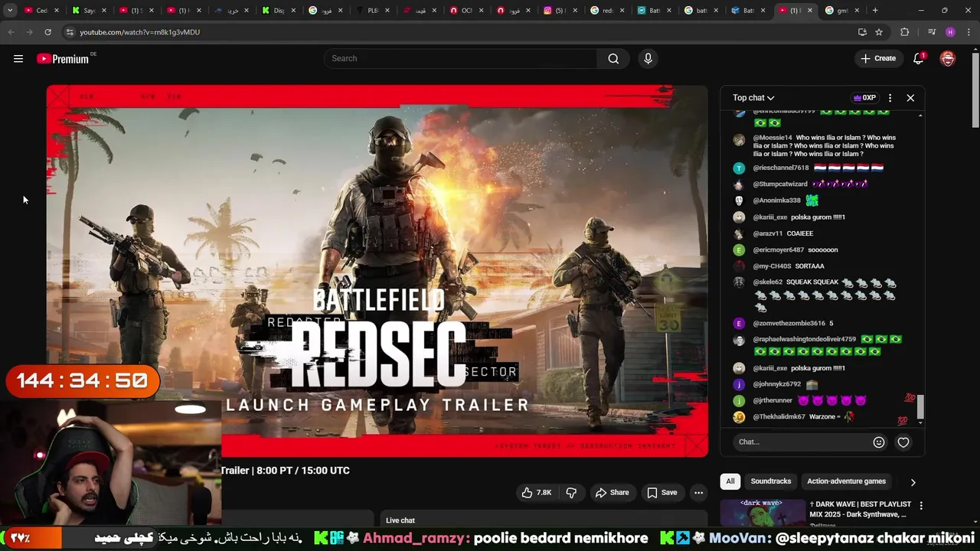Open the Chrome three-dot menu

(x=969, y=32)
